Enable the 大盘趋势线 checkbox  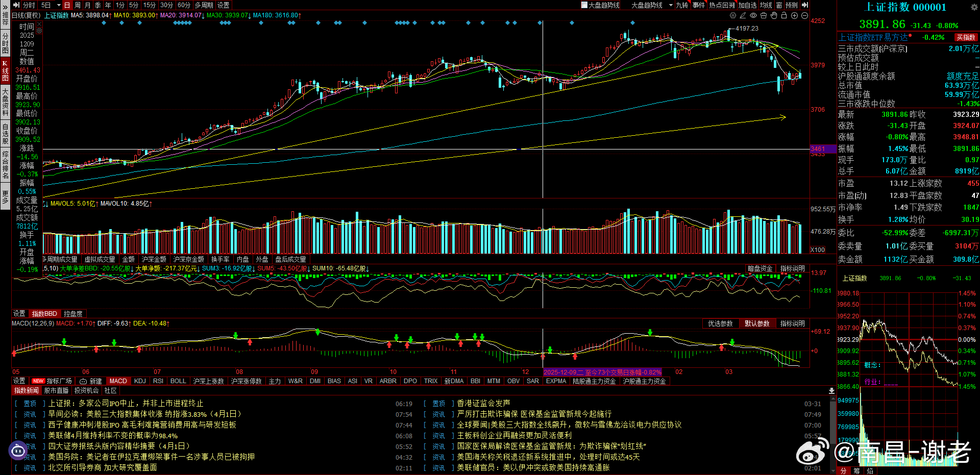[x=584, y=5]
